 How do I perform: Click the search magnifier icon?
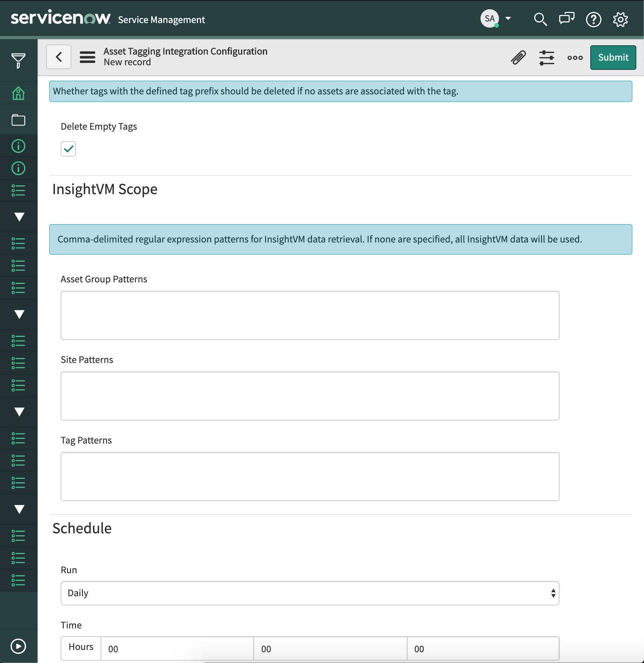540,19
